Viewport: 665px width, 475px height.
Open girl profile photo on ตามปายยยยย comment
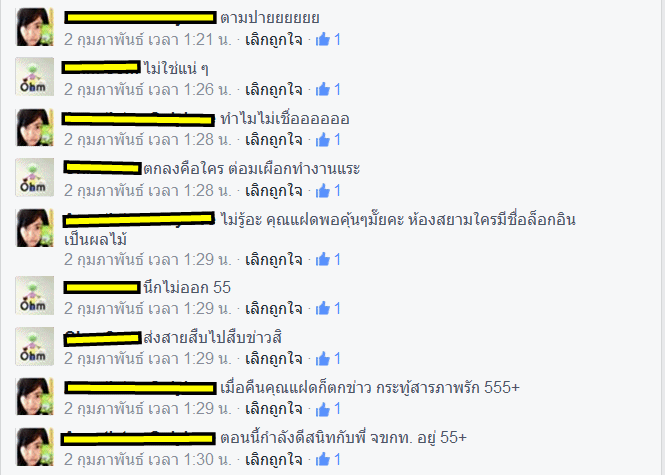pos(35,27)
